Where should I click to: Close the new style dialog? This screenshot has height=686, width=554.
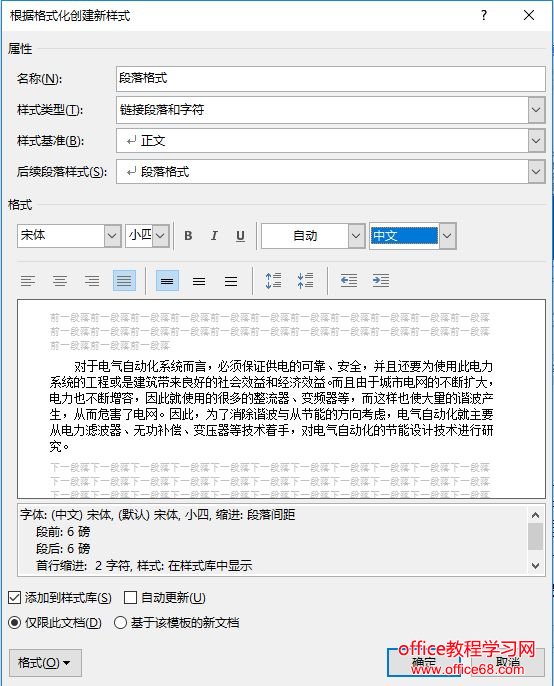coord(529,15)
